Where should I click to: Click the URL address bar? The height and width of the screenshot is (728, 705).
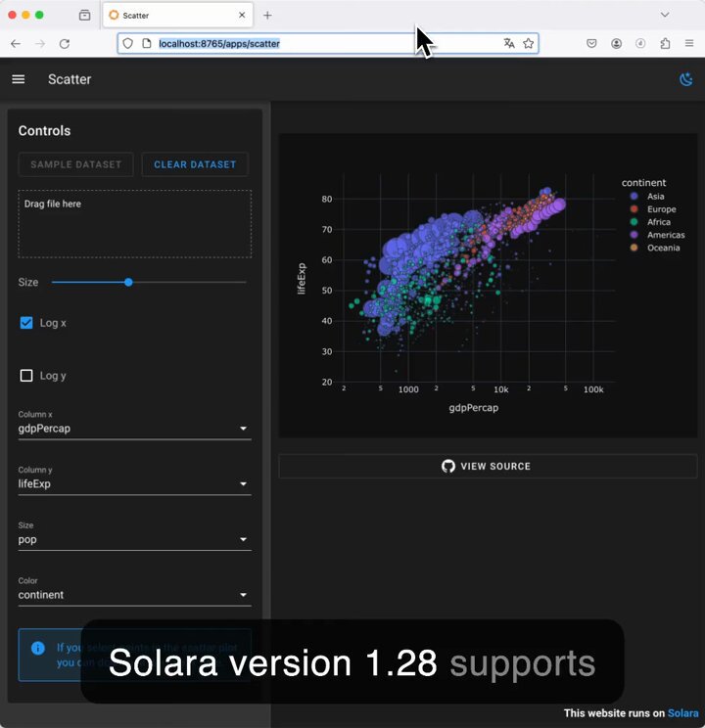pos(328,43)
